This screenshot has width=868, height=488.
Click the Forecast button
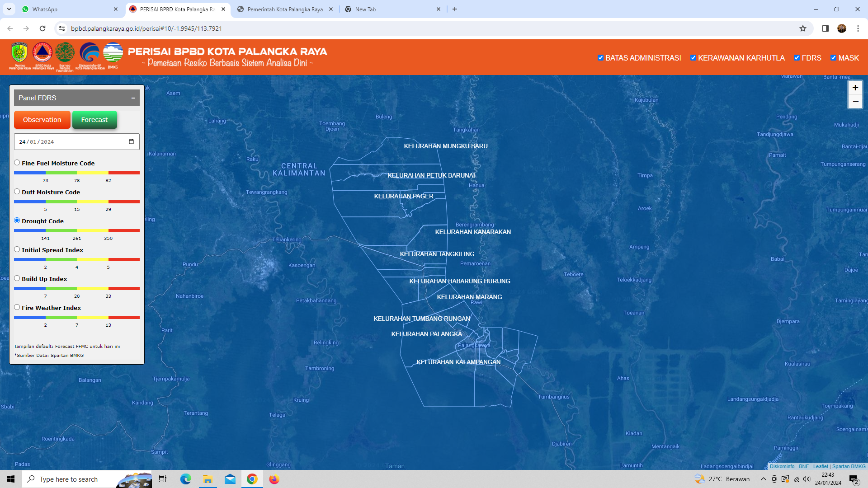[94, 120]
